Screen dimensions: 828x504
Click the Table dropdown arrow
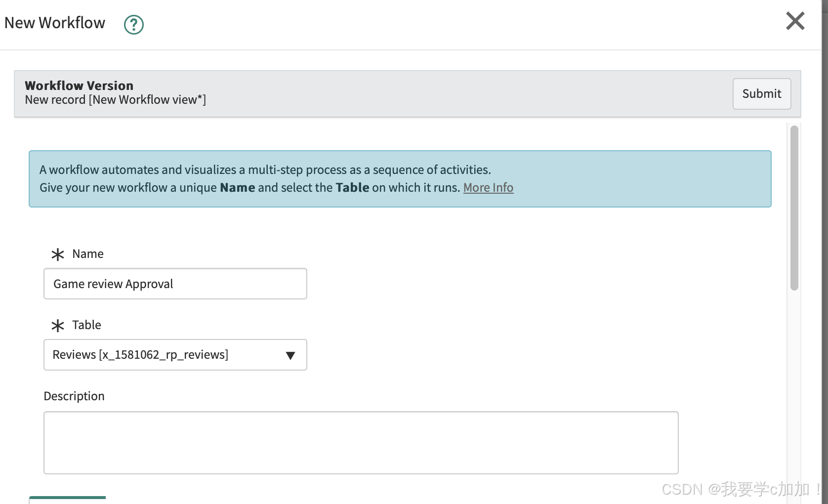click(290, 355)
